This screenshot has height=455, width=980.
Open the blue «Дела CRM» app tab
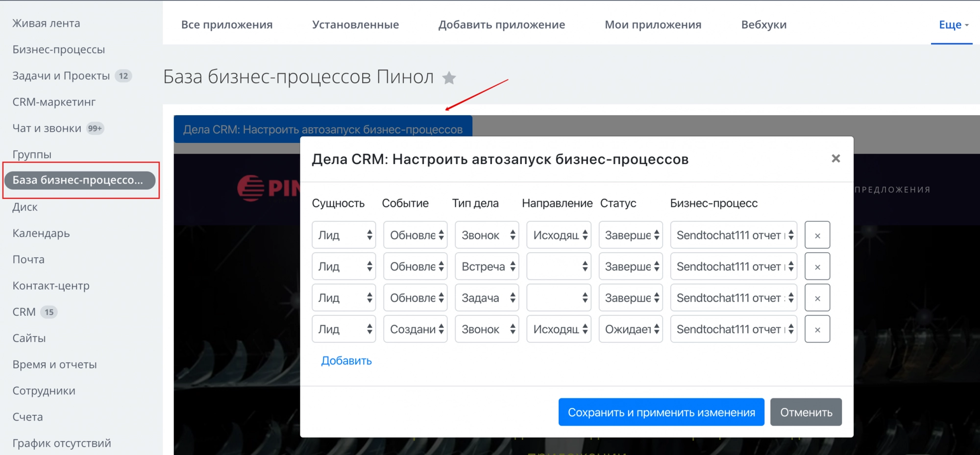323,129
